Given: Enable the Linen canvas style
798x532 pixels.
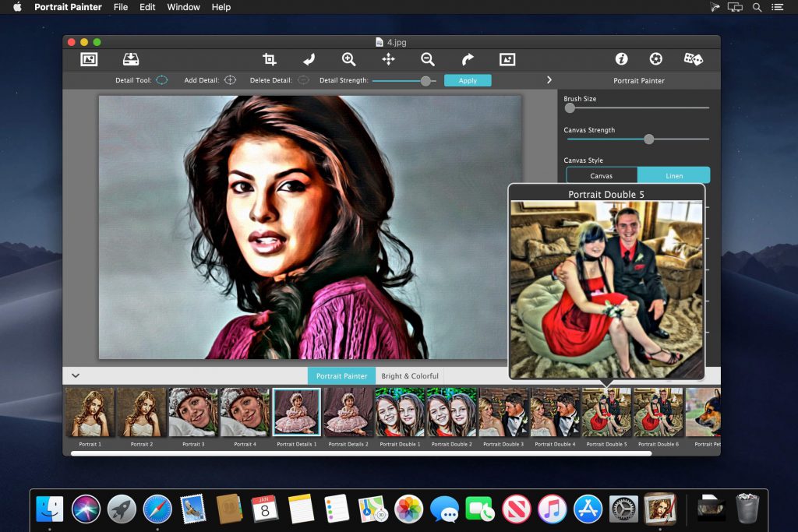Looking at the screenshot, I should point(673,175).
